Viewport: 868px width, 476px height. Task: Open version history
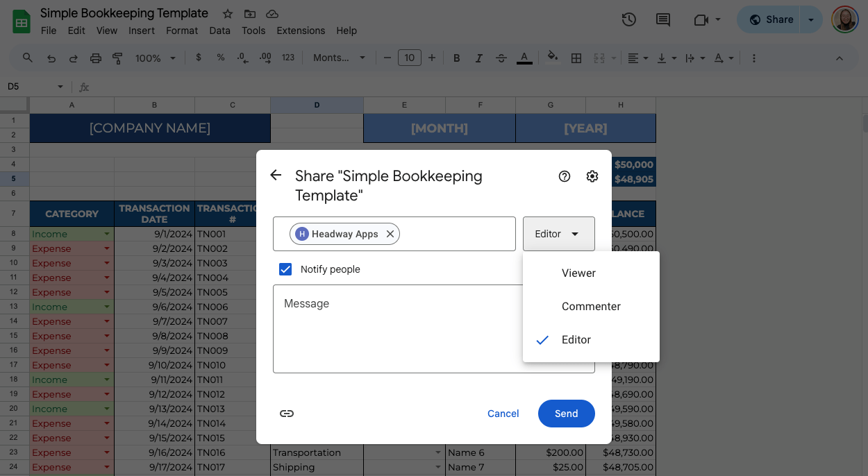[628, 19]
